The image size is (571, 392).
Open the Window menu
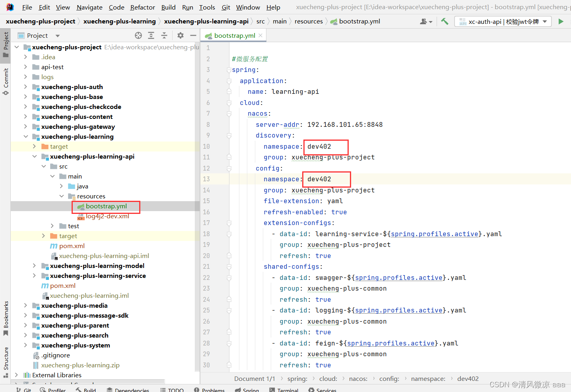pos(248,7)
